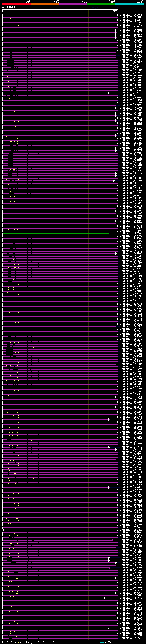Screen dimensions: 146x644
Task: Open hit UniRef100_C5YK68
Action: [x=131, y=22]
